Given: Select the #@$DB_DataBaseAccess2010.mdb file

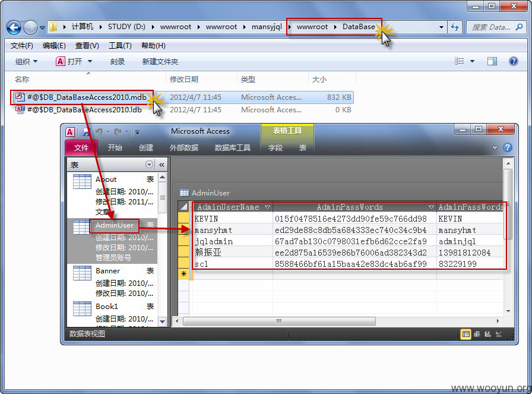Looking at the screenshot, I should pyautogui.click(x=87, y=97).
